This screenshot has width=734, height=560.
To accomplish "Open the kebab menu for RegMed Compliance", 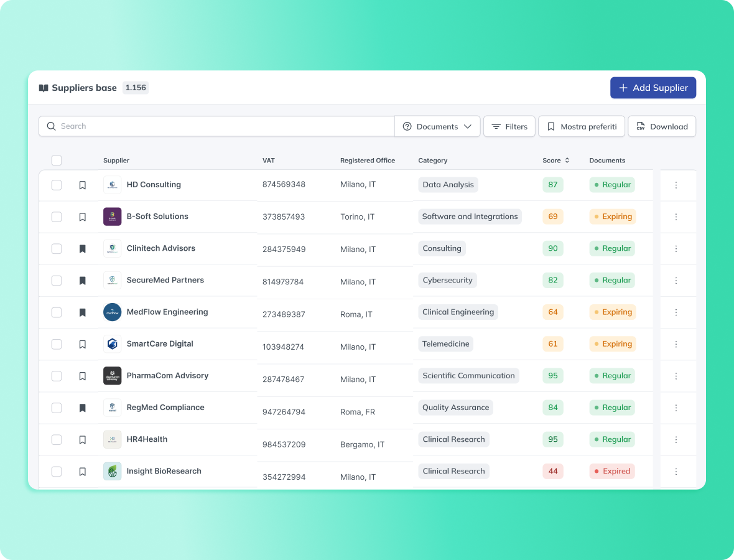I will pos(676,408).
